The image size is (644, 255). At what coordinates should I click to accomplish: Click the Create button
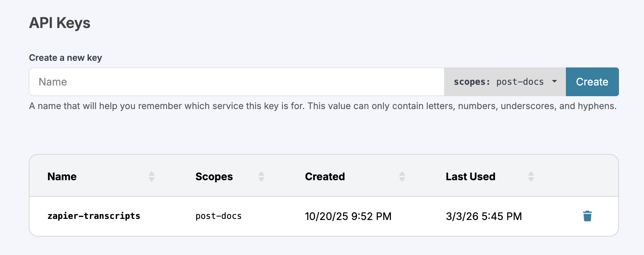point(592,82)
